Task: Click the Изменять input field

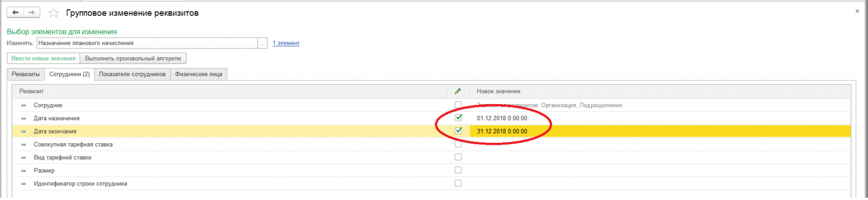Action: click(147, 43)
